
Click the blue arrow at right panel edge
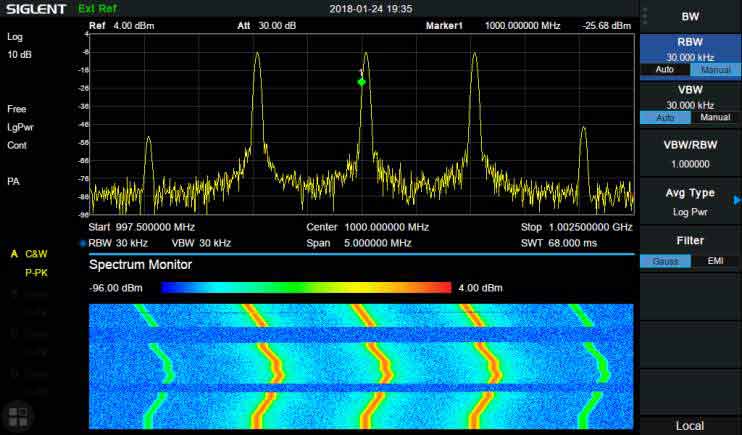click(737, 200)
